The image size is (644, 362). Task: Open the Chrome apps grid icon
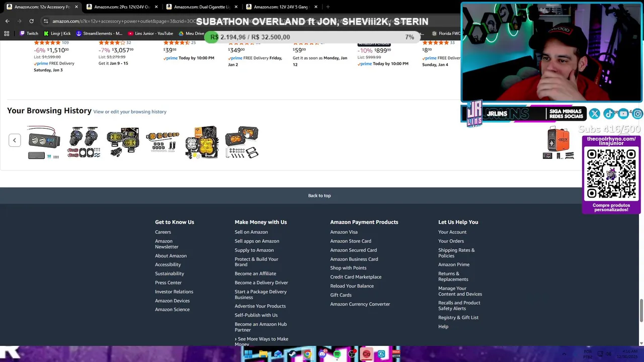tap(7, 34)
